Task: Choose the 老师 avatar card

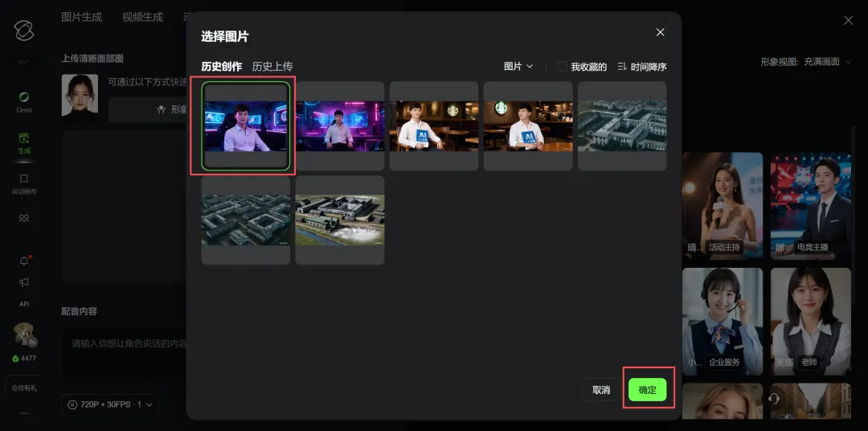Action: point(811,322)
